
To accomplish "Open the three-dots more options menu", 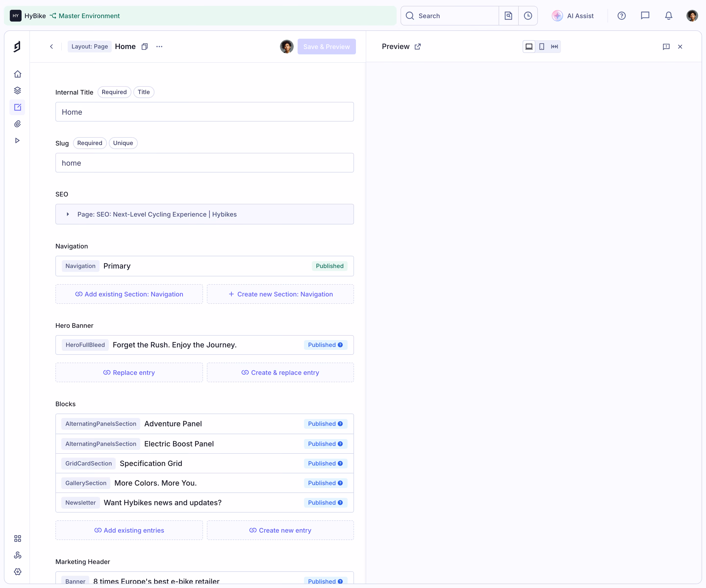I will pos(159,47).
